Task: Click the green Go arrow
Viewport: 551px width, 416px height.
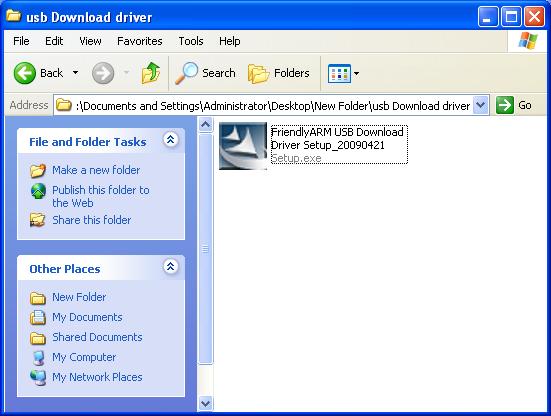Action: click(505, 105)
